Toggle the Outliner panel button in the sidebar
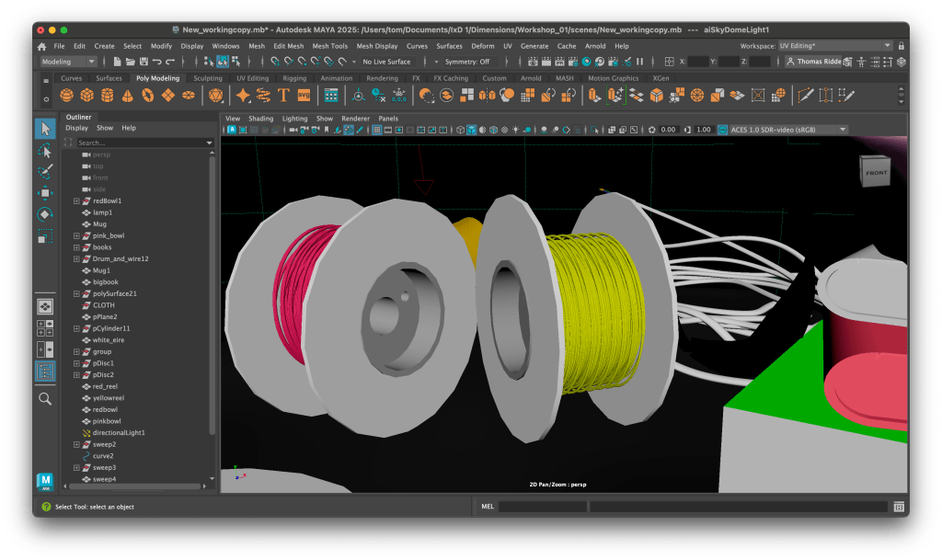The height and width of the screenshot is (560, 942). (45, 371)
